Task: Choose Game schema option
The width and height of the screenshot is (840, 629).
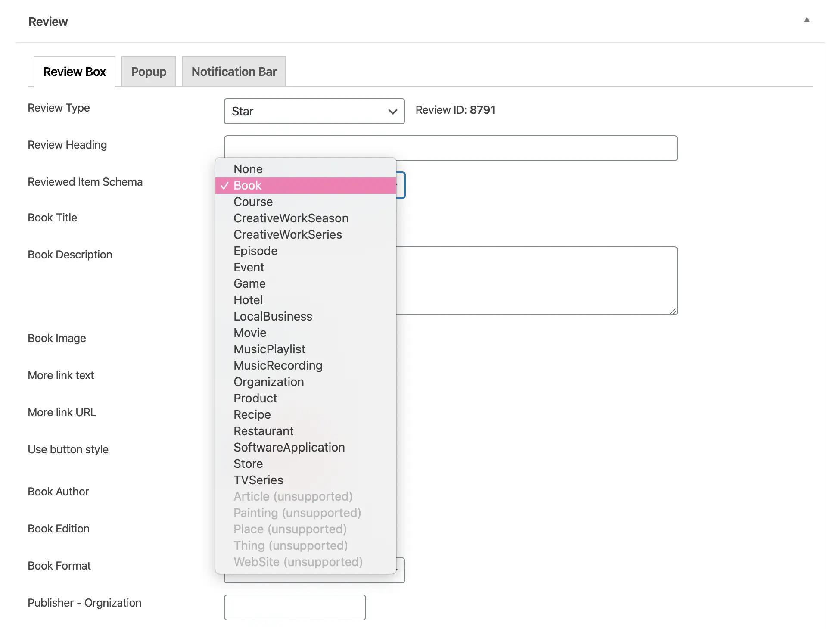Action: pyautogui.click(x=305, y=283)
